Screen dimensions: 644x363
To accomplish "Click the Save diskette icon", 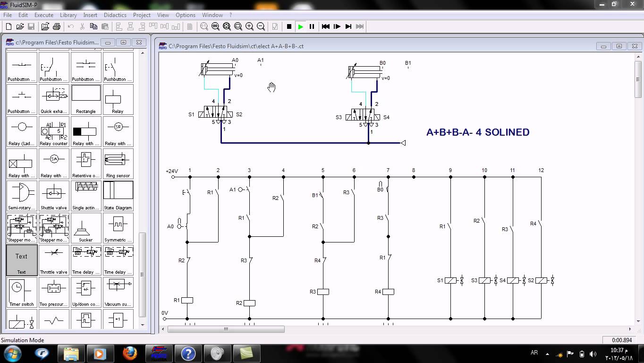I will point(31,26).
